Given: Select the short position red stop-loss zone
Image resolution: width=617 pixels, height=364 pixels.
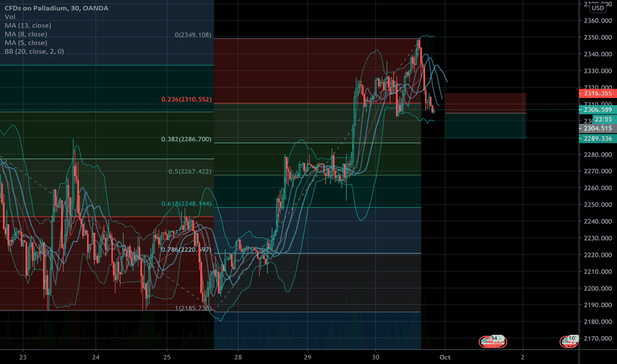Looking at the screenshot, I should tap(485, 103).
